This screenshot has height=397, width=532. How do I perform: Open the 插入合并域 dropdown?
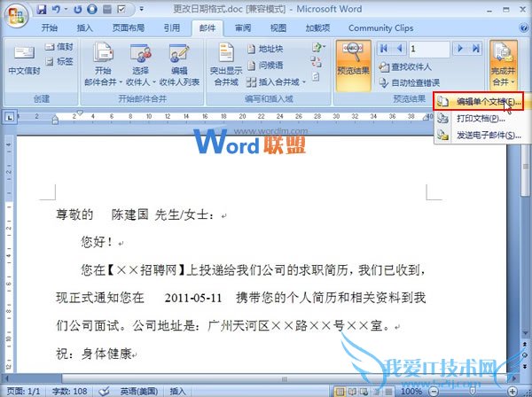coord(276,82)
